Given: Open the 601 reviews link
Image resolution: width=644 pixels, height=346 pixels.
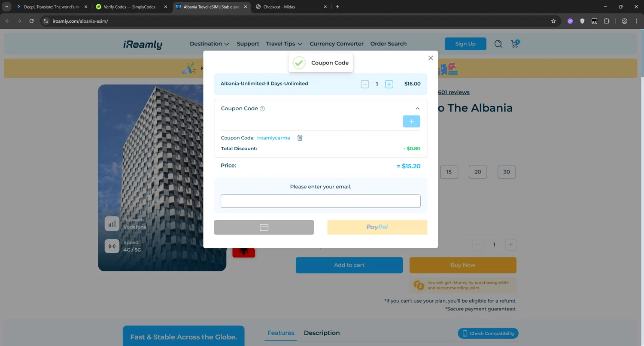Looking at the screenshot, I should (x=453, y=92).
